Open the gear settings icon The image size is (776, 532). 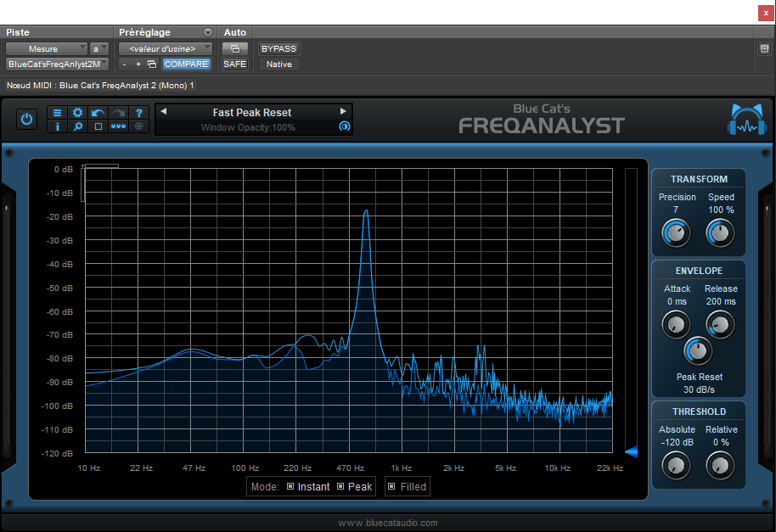pos(78,113)
